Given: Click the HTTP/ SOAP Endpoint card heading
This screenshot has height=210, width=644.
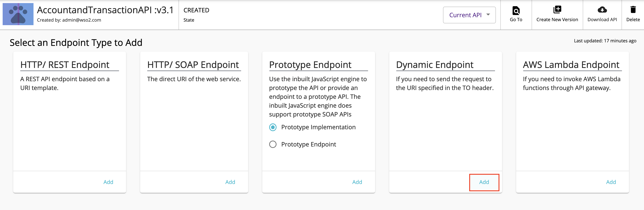Looking at the screenshot, I should [193, 65].
